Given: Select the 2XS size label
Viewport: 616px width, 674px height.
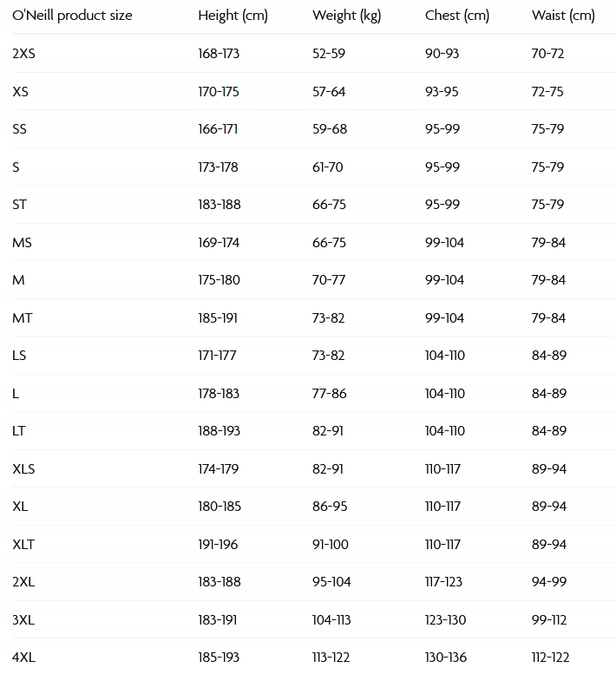Looking at the screenshot, I should [24, 54].
